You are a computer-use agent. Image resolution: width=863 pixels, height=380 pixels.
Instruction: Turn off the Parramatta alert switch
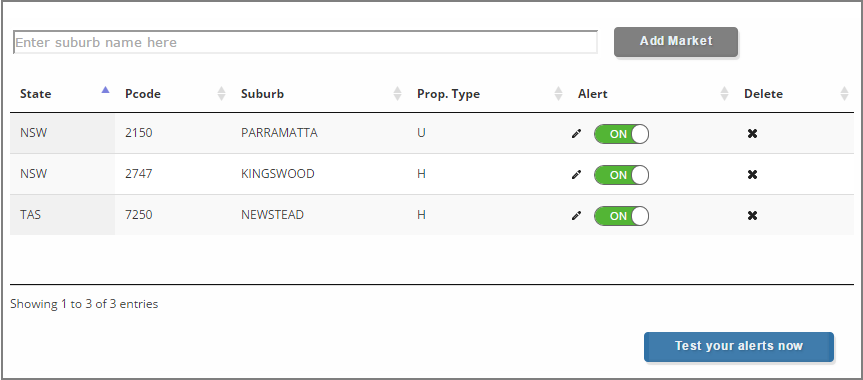[621, 134]
